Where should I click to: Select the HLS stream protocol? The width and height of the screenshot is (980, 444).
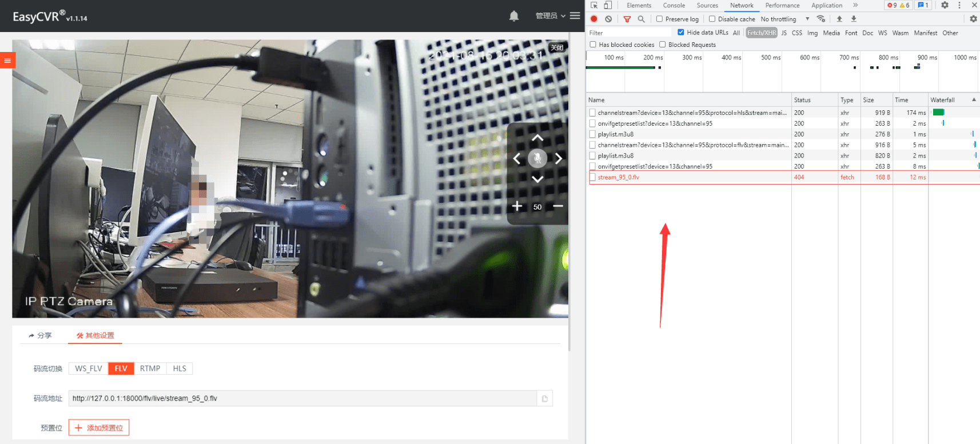(x=180, y=369)
